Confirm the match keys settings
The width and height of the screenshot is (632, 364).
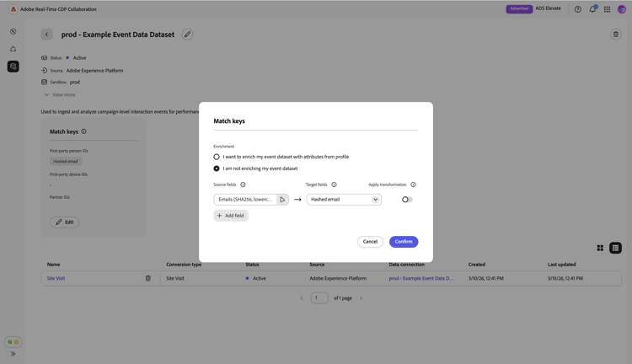pyautogui.click(x=404, y=242)
